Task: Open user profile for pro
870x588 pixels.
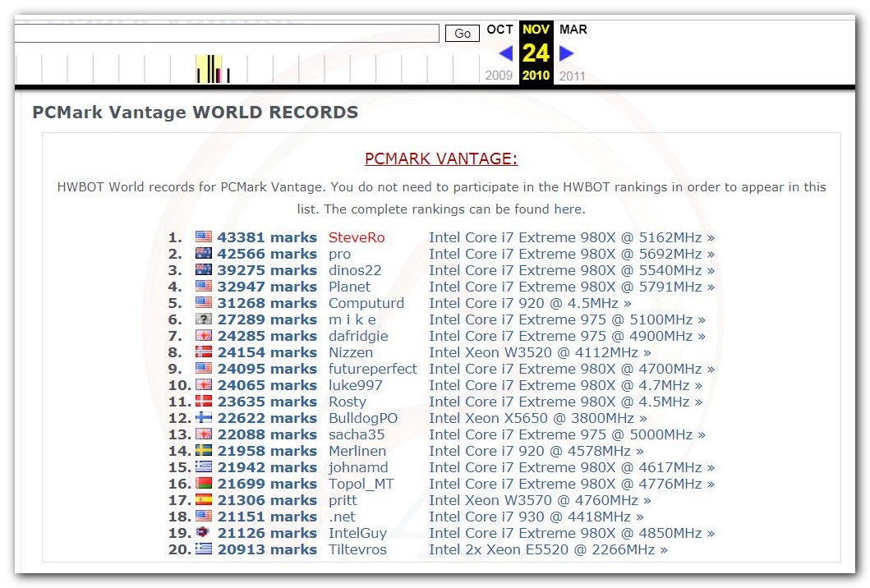Action: [x=339, y=255]
